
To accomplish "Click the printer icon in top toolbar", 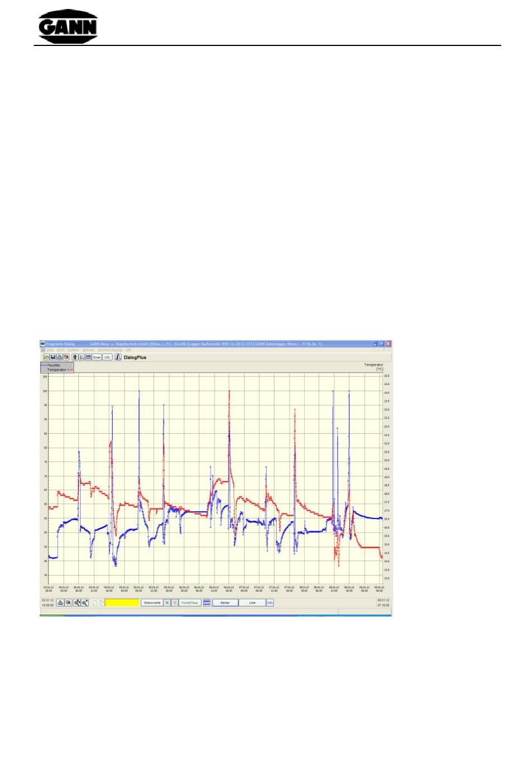I will coord(59,357).
